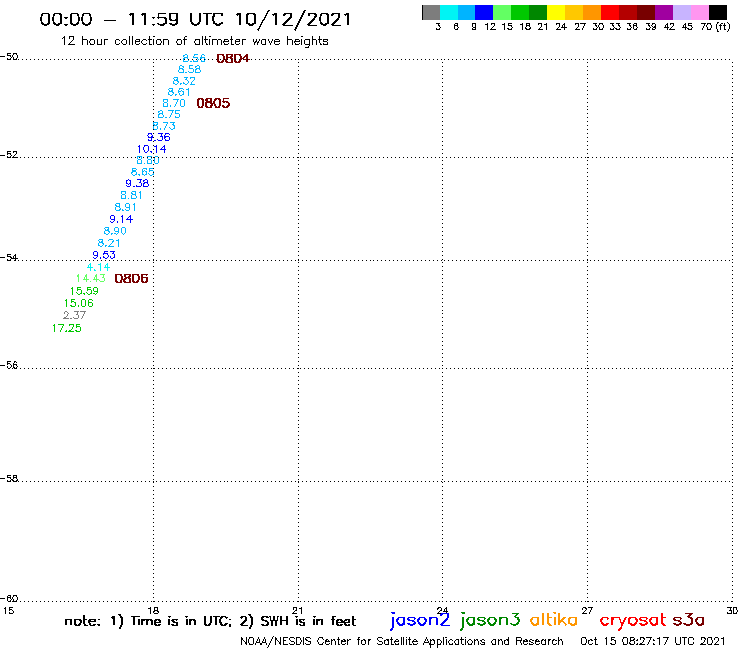
Task: Select the jason3 satellite legend label
Action: point(490,620)
